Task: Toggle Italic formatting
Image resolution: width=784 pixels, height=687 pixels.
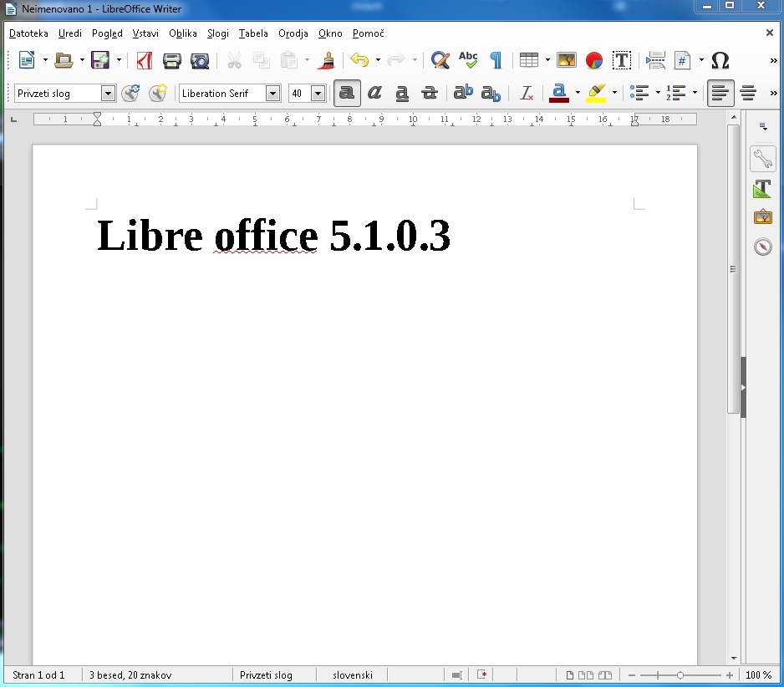Action: click(374, 93)
